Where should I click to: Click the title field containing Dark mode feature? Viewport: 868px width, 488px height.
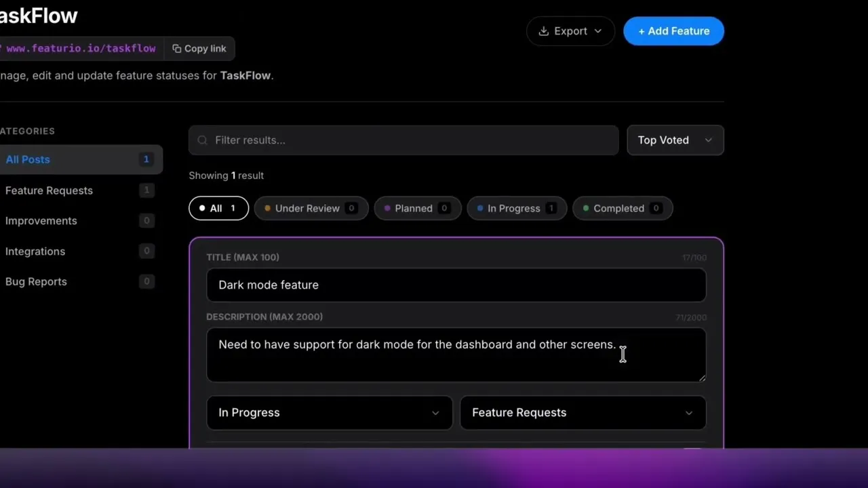[x=456, y=285]
